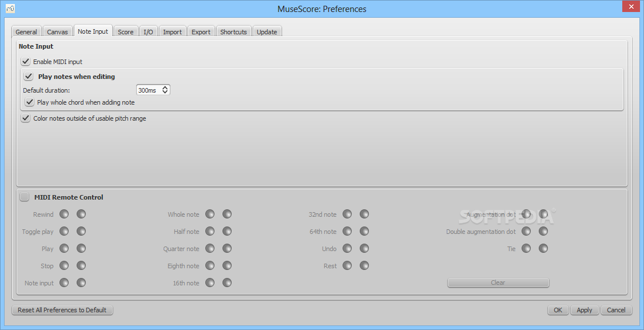Open the Canvas tab
Image resolution: width=644 pixels, height=330 pixels.
58,31
